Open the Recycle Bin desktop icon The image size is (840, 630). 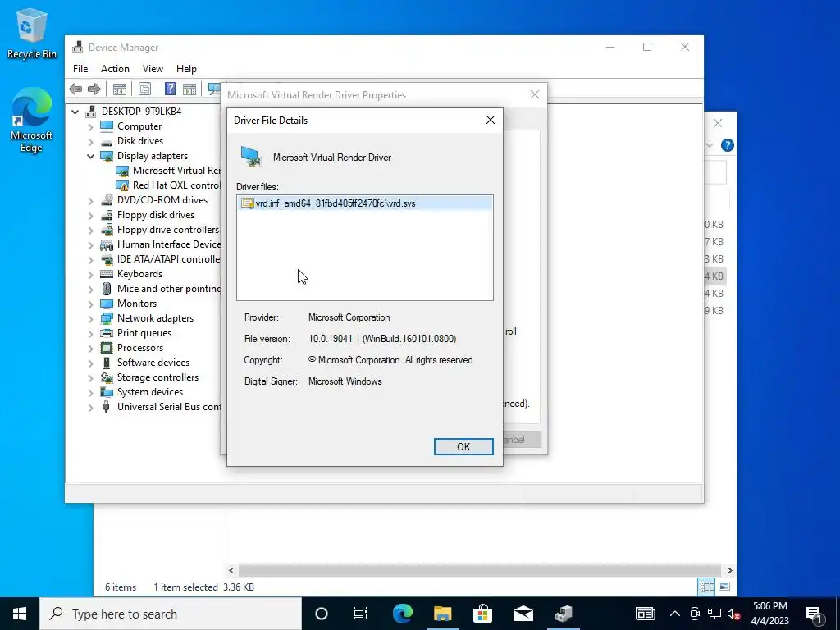click(x=31, y=33)
